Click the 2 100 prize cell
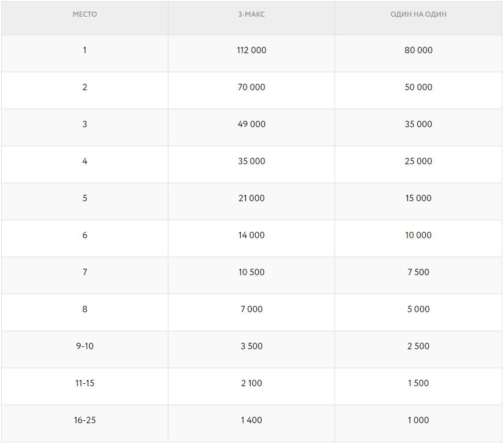Image resolution: width=504 pixels, height=444 pixels. pyautogui.click(x=251, y=383)
